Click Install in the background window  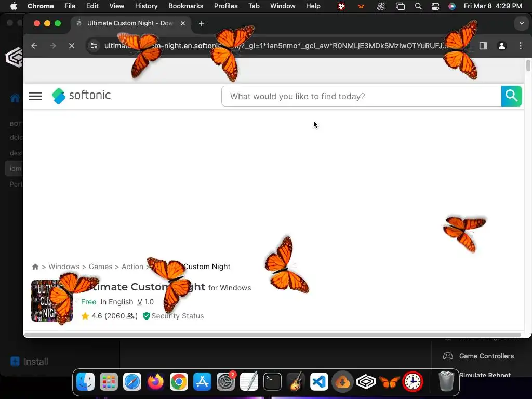tap(29, 362)
